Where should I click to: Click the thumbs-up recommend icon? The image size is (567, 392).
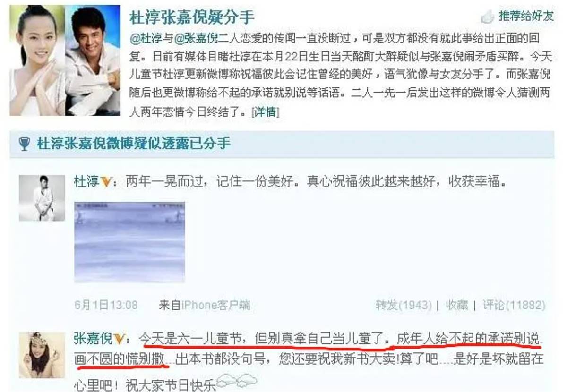[x=488, y=17]
